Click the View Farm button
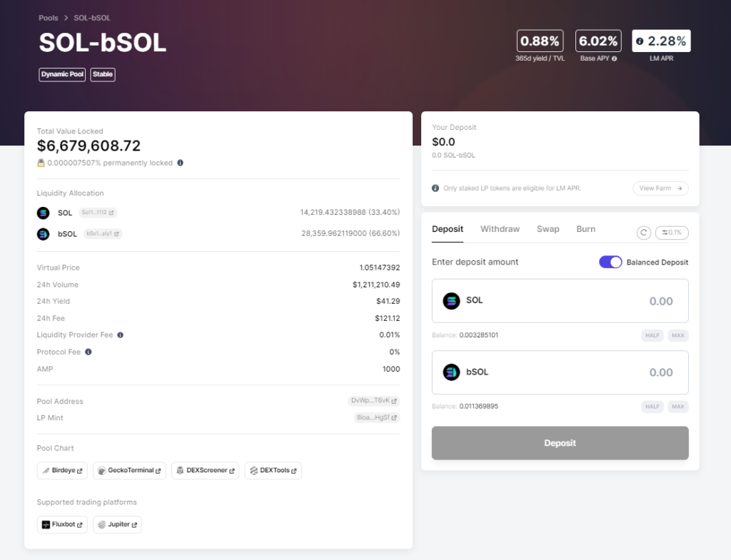The width and height of the screenshot is (731, 560). point(660,188)
